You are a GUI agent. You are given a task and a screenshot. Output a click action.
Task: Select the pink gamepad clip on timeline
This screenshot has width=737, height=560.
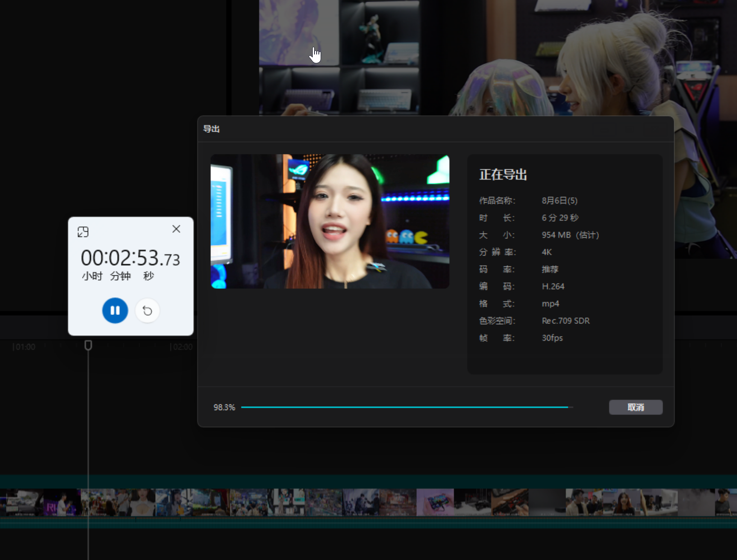(x=435, y=502)
